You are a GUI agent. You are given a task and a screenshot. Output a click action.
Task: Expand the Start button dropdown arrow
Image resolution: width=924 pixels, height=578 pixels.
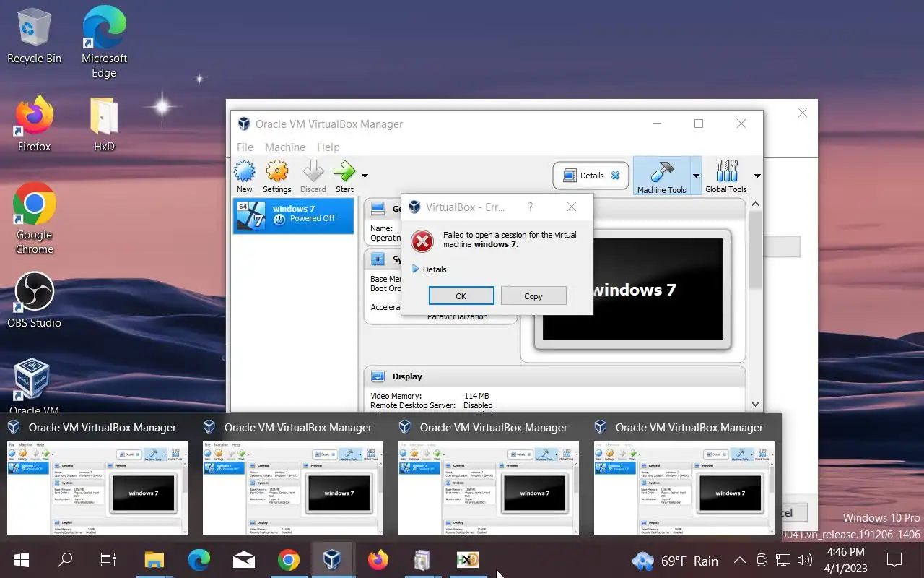(365, 176)
